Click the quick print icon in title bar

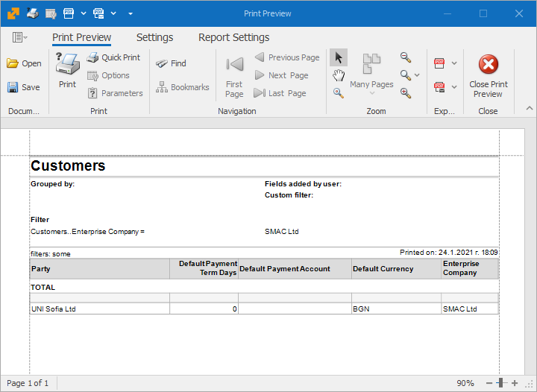pyautogui.click(x=33, y=13)
